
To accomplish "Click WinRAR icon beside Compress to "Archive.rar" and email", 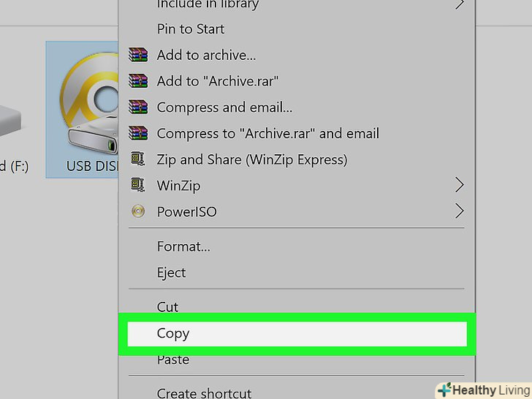I will (137, 134).
